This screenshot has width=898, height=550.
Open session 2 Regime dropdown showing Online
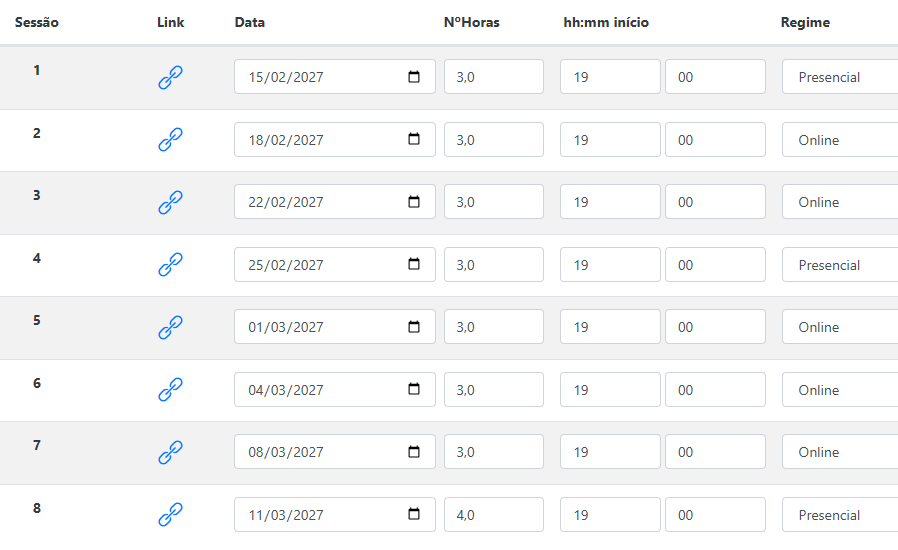[x=840, y=139]
